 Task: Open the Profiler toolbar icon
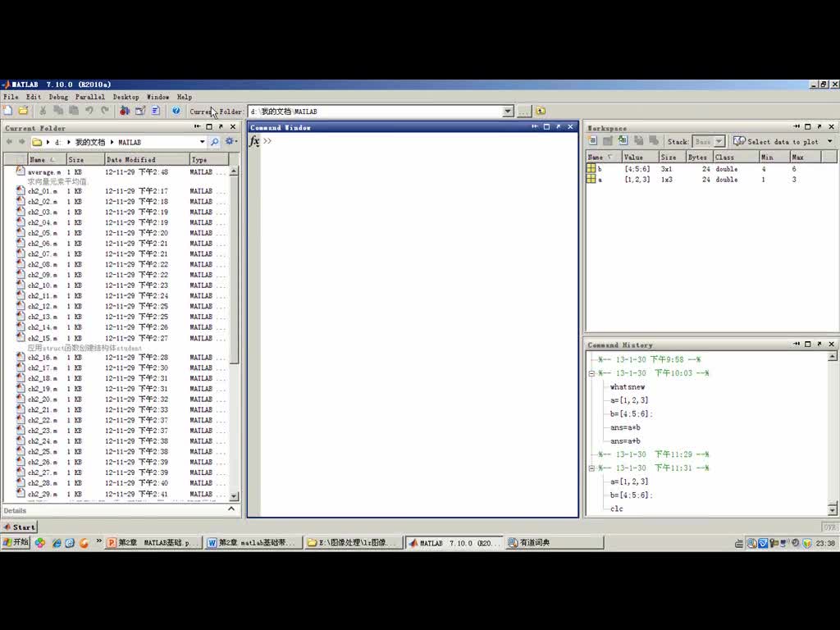(155, 111)
